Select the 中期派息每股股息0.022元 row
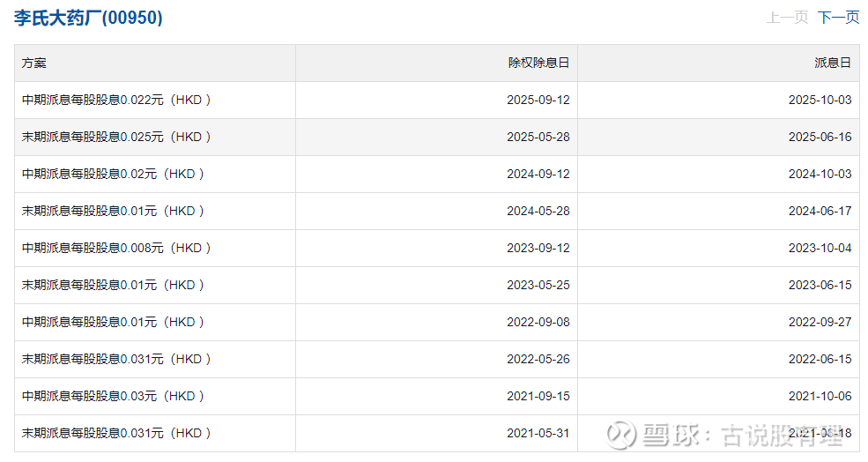The image size is (868, 462). click(116, 101)
